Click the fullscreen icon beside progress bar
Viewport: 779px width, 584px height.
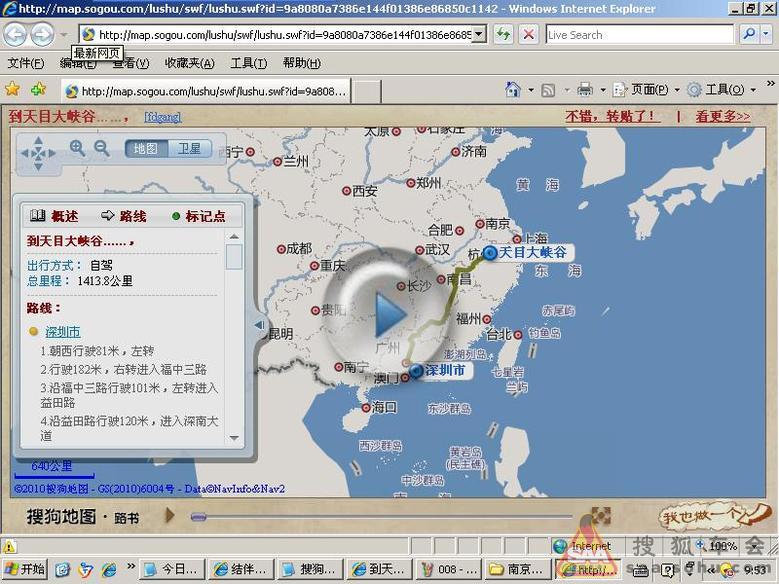point(601,515)
